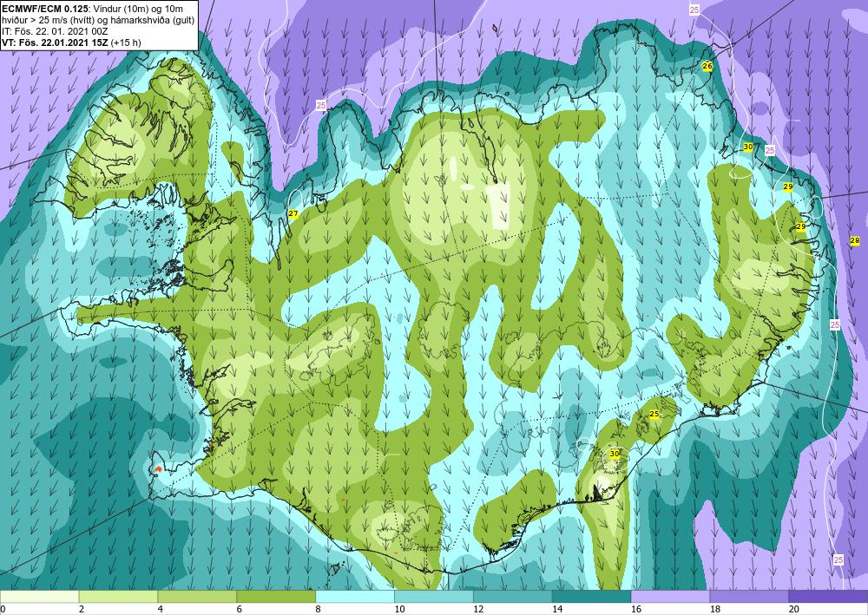Click the 4–6 m/s green legend swatch
The height and width of the screenshot is (615, 868).
click(197, 597)
